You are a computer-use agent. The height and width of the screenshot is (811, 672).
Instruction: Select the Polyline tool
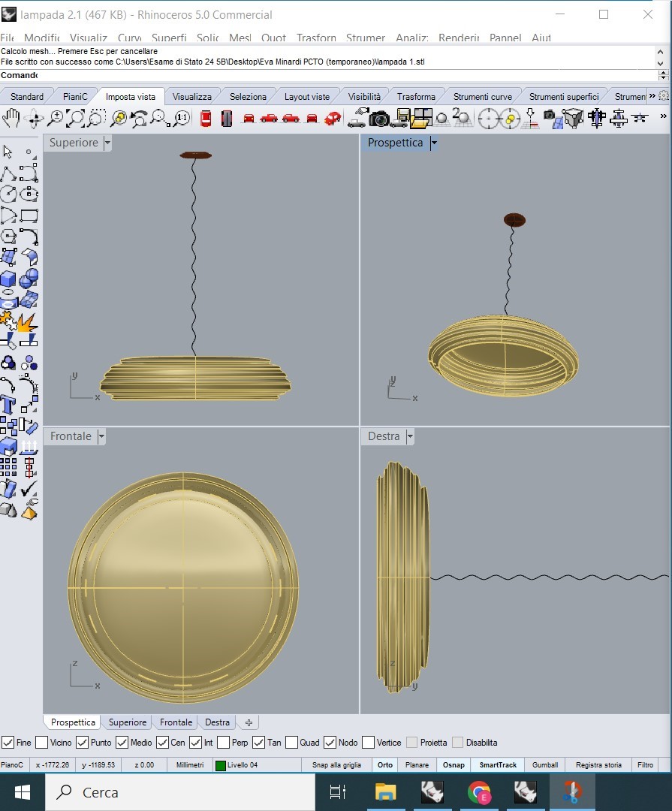[x=8, y=173]
